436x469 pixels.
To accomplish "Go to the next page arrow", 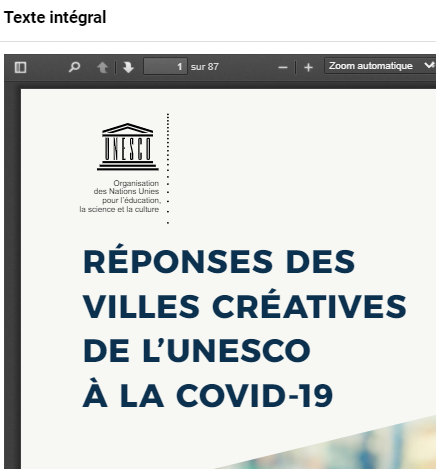I will 128,67.
